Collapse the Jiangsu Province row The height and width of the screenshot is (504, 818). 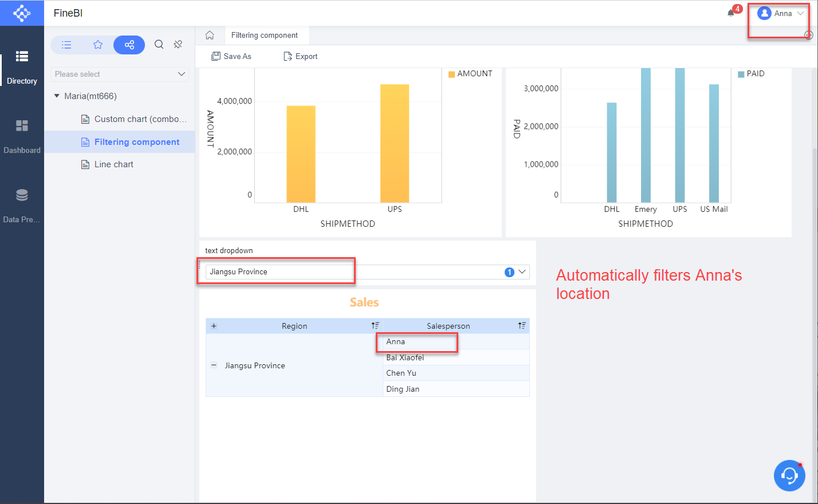(x=214, y=365)
